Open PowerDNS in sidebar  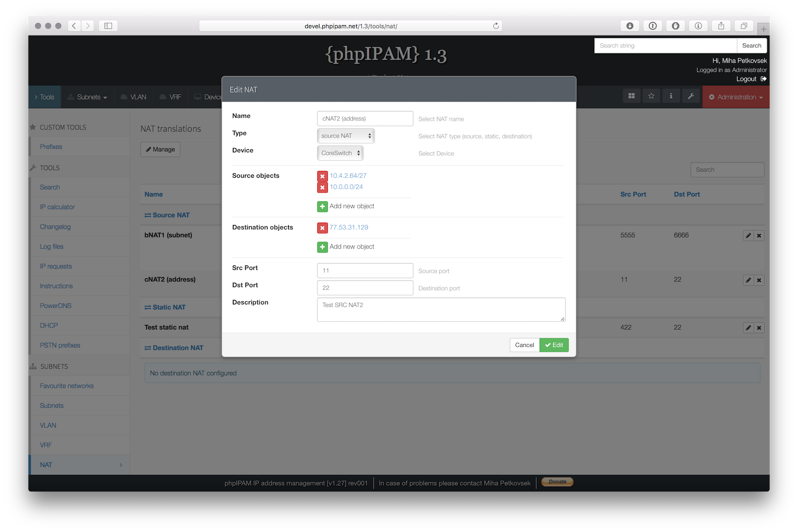tap(56, 305)
